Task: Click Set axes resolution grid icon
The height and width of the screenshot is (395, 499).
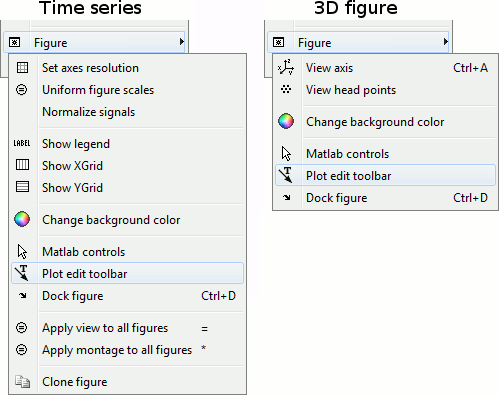Action: (x=22, y=68)
